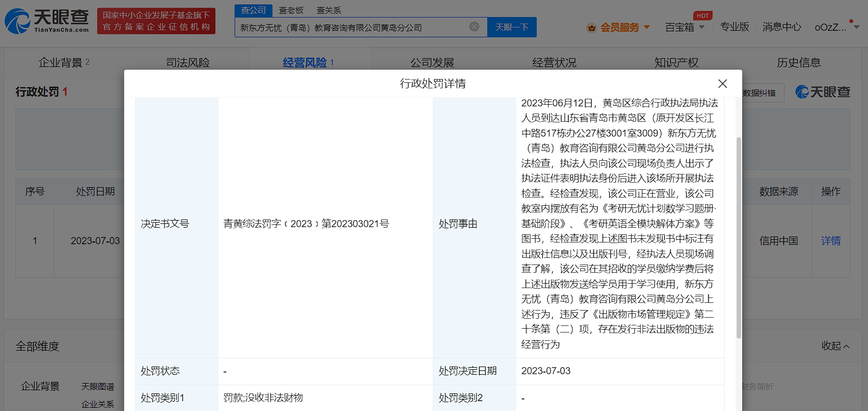Switch to the 企业背景 tab
The width and height of the screenshot is (868, 411).
64,63
